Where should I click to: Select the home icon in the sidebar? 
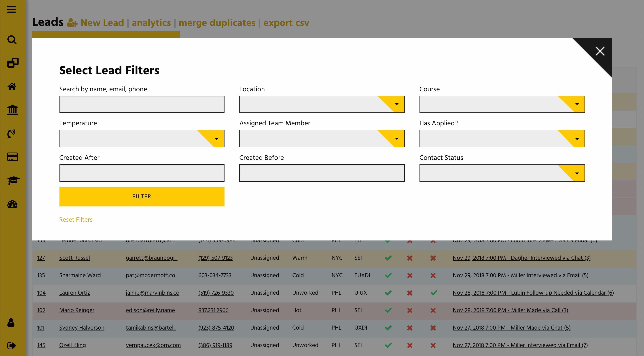coord(12,87)
